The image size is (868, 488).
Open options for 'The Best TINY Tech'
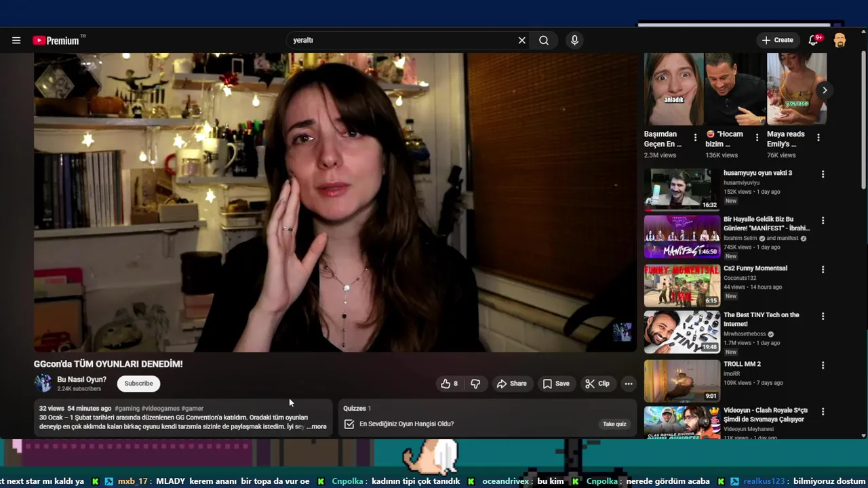click(x=823, y=317)
